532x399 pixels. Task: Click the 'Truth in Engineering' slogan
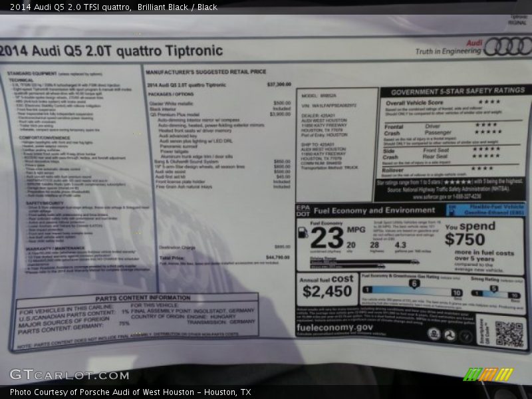point(448,51)
